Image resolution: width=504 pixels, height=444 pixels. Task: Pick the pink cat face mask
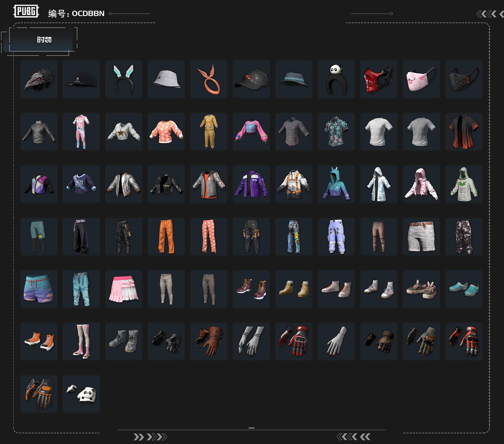(421, 79)
